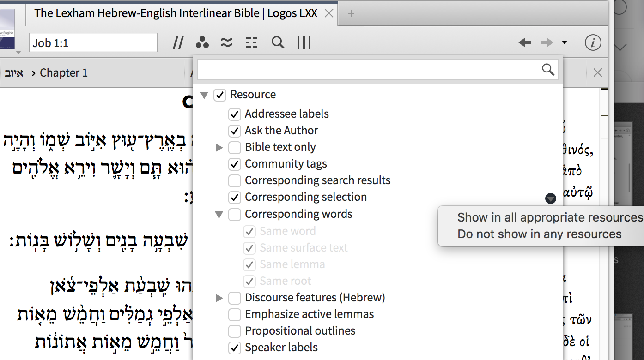The width and height of the screenshot is (644, 360).
Task: Collapse Corresponding words sub-options
Action: coord(219,215)
